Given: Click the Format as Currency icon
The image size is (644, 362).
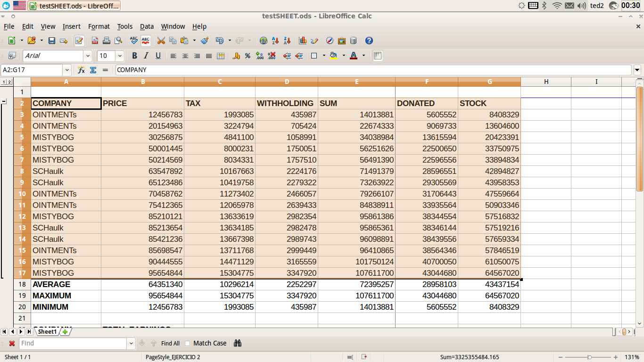Looking at the screenshot, I should (236, 56).
